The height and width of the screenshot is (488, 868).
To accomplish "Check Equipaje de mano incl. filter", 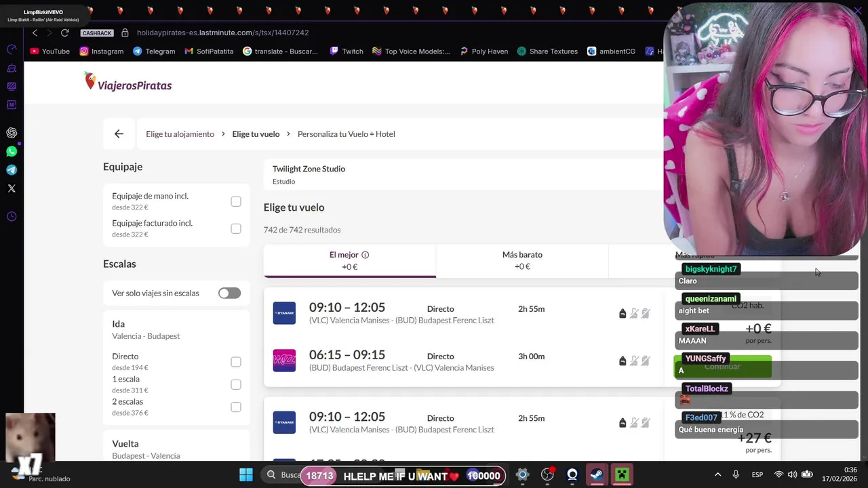I will click(x=235, y=201).
